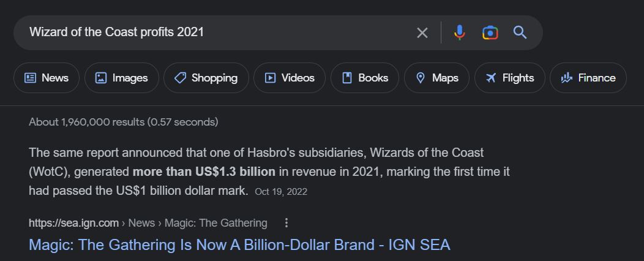Viewport: 644px width, 261px height.
Task: Click the magnifying glass search icon
Action: [520, 32]
